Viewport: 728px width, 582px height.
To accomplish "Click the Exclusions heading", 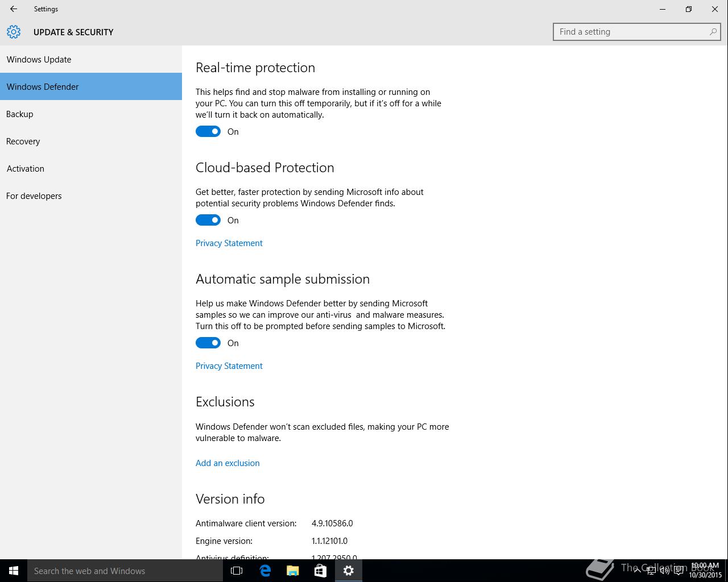I will coord(225,401).
